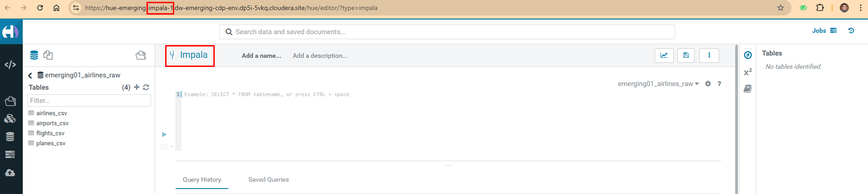Click 'Add a name...' field
This screenshot has width=868, height=194.
point(261,56)
